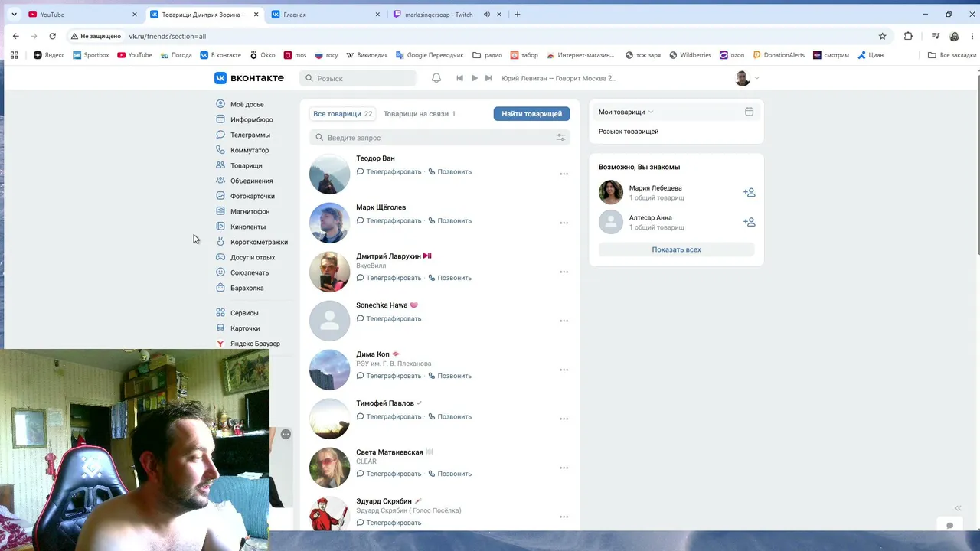Open the DonationAlerts bookmark
The image size is (980, 551).
[779, 55]
